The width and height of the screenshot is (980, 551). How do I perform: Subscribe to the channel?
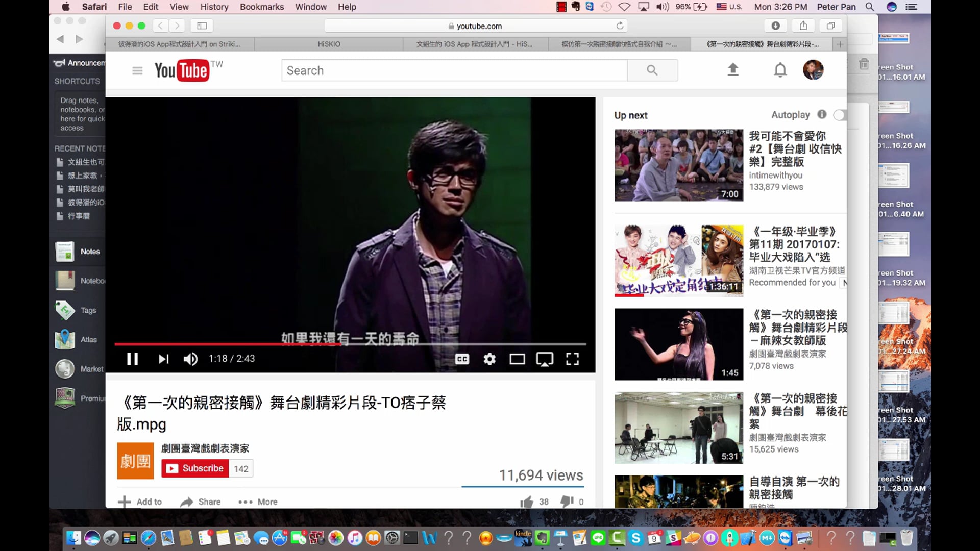195,468
